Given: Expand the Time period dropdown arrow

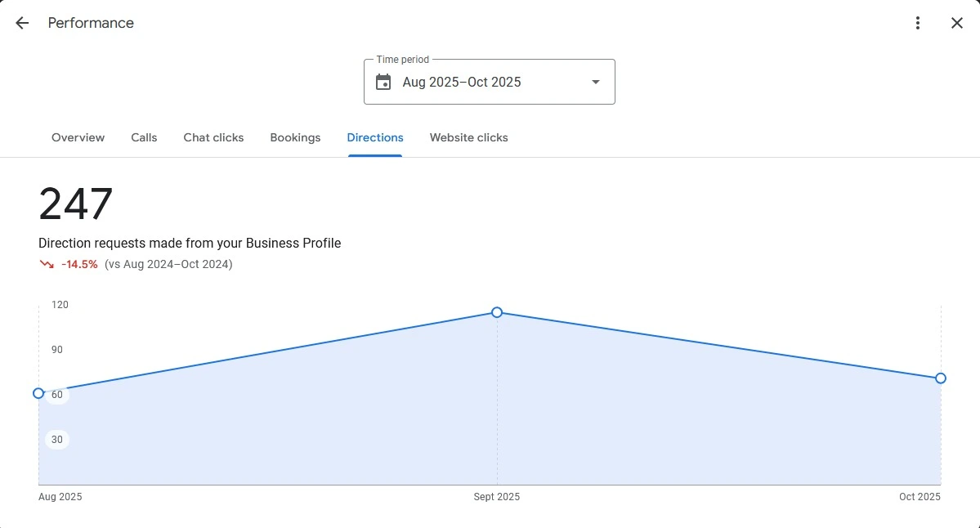Looking at the screenshot, I should 595,82.
